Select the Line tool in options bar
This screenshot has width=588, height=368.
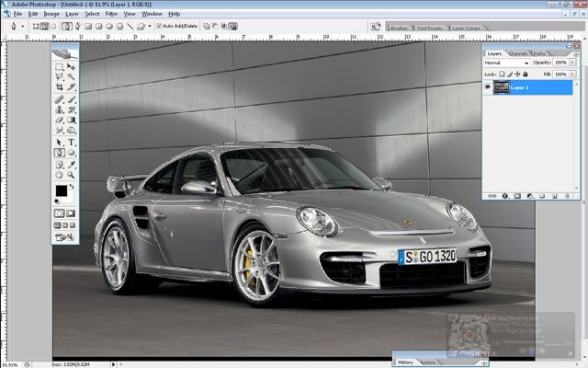tap(130, 27)
